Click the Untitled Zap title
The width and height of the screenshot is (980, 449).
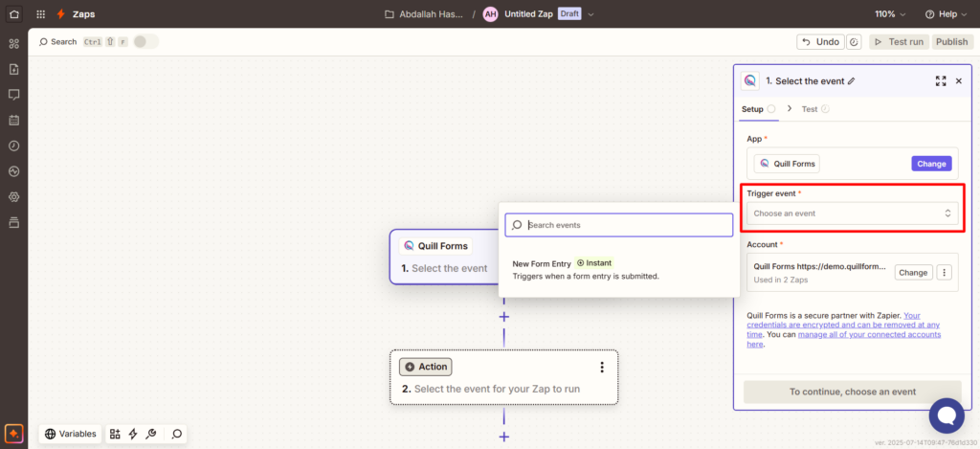click(528, 13)
